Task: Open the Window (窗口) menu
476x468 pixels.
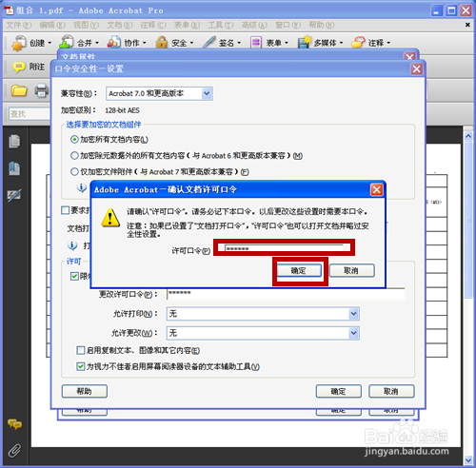Action: pos(288,25)
